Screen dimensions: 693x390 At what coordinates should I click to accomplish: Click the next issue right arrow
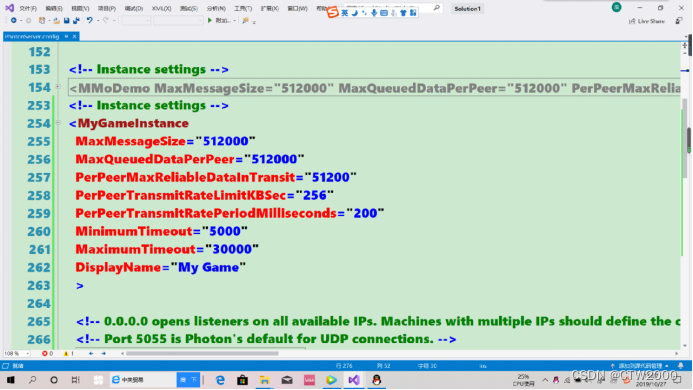103,353
